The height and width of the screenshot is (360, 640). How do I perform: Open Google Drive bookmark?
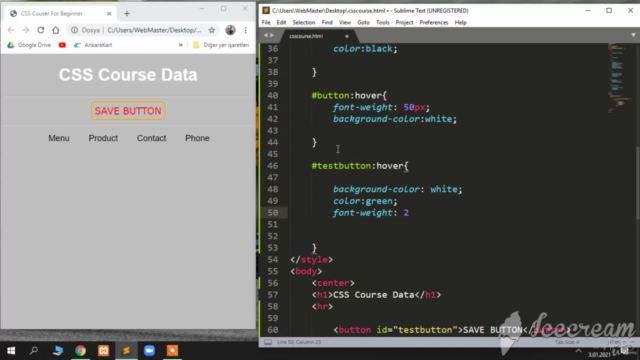click(x=29, y=45)
